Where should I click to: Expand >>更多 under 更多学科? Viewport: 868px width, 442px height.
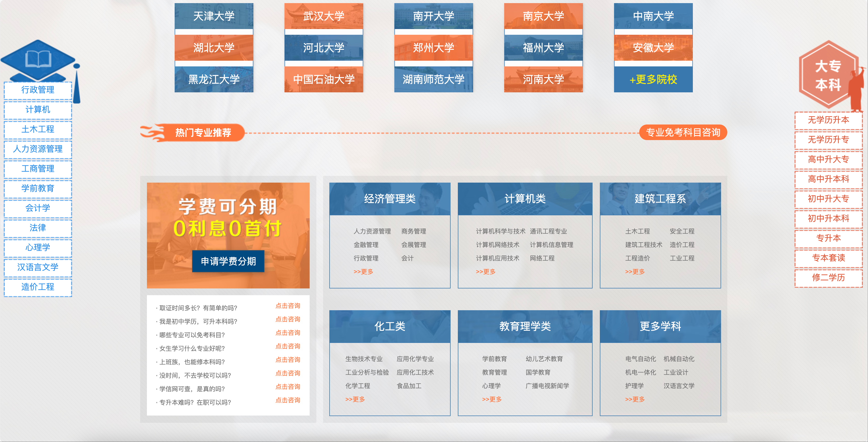coord(635,399)
